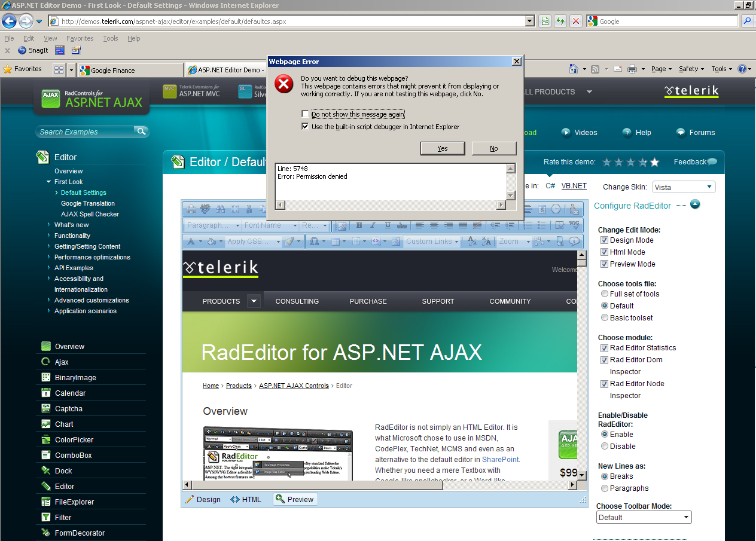Toggle Bold formatting in editor toolbar

pos(359,225)
